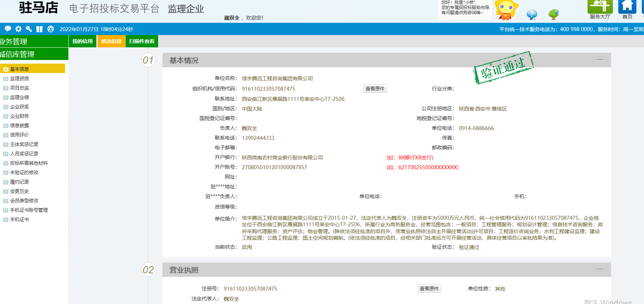This screenshot has height=304, width=644.
Task: Click the Xiaoqiao mascot assistant
Action: coord(506,10)
